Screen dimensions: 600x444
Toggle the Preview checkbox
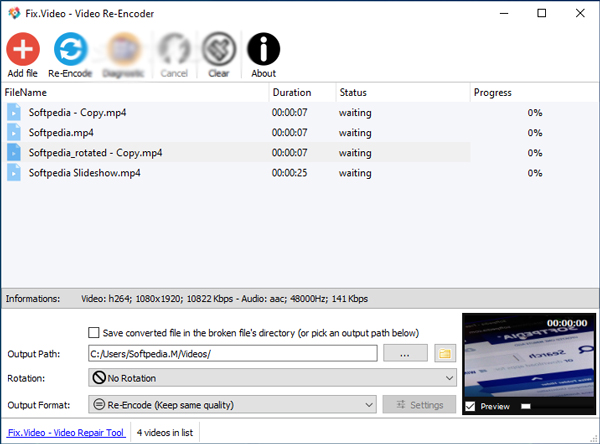coord(471,406)
